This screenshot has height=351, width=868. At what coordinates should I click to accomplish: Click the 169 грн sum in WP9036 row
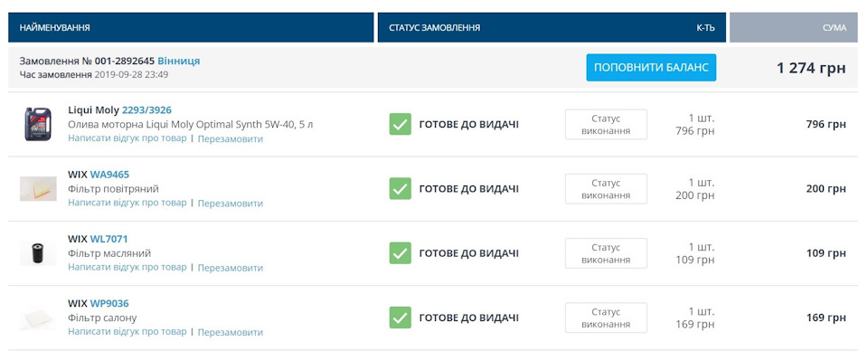coord(826,318)
